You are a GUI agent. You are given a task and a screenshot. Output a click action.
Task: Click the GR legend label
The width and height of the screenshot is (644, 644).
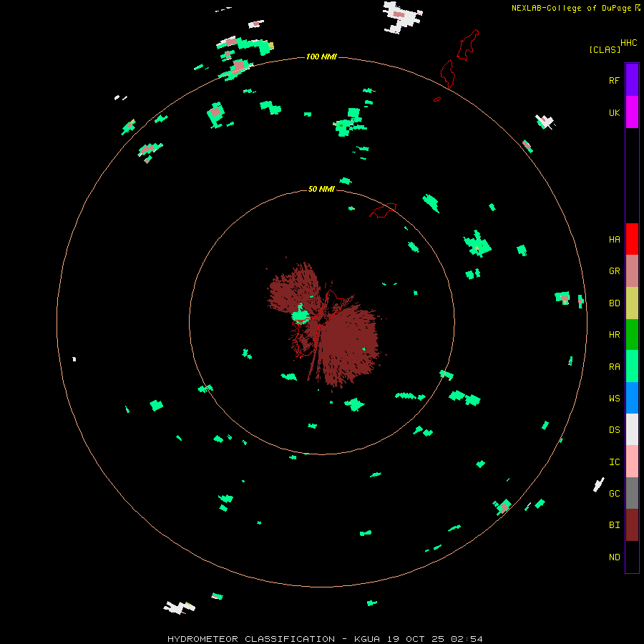(614, 271)
